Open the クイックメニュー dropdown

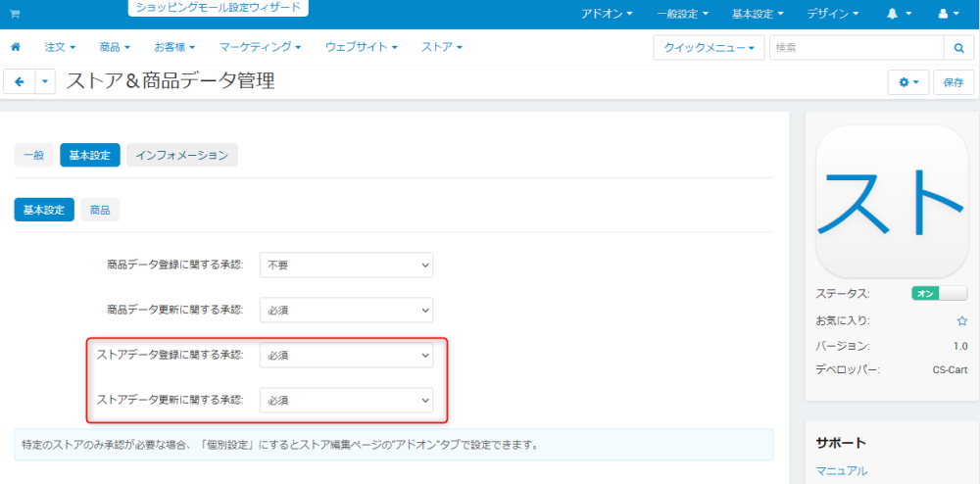[709, 47]
